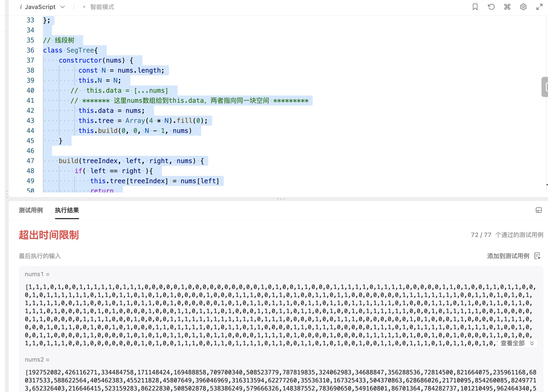Click line number 47 in gutter

click(30, 161)
